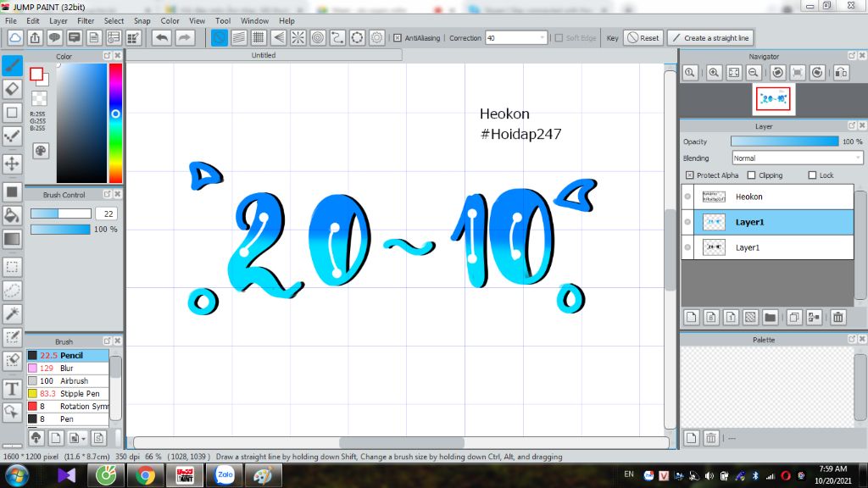Open the Layer menu
This screenshot has width=868, height=488.
[58, 20]
